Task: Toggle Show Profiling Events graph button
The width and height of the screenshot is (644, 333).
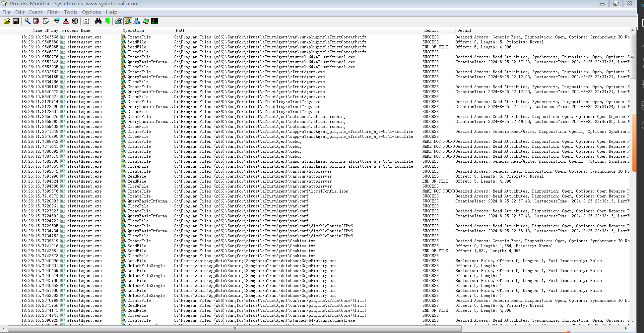Action: click(x=155, y=21)
